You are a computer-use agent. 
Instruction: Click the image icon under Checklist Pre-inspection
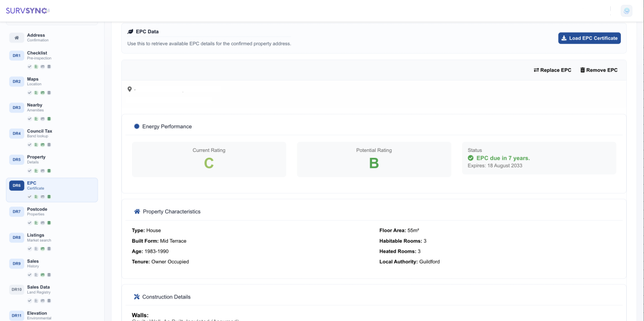(x=42, y=67)
